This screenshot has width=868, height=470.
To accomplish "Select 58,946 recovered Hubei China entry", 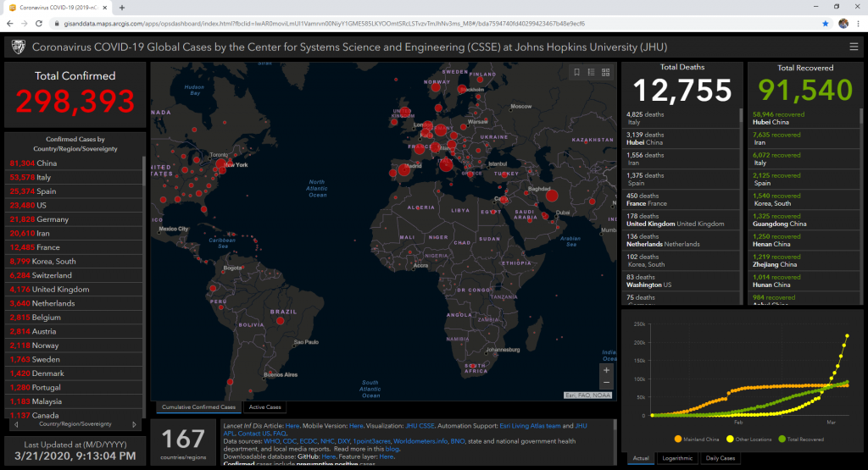I will tap(804, 119).
